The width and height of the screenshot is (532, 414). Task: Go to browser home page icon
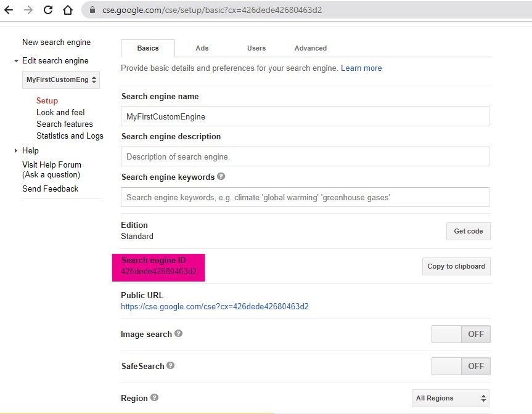(68, 10)
